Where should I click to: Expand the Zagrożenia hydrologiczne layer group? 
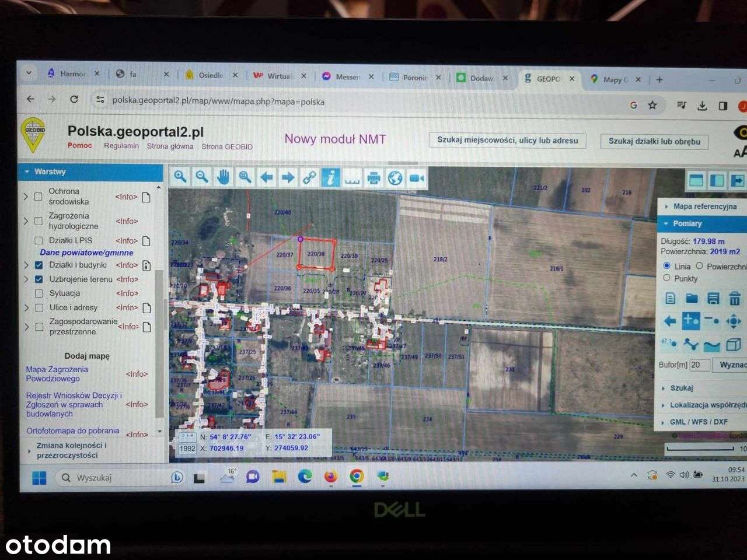tap(26, 221)
